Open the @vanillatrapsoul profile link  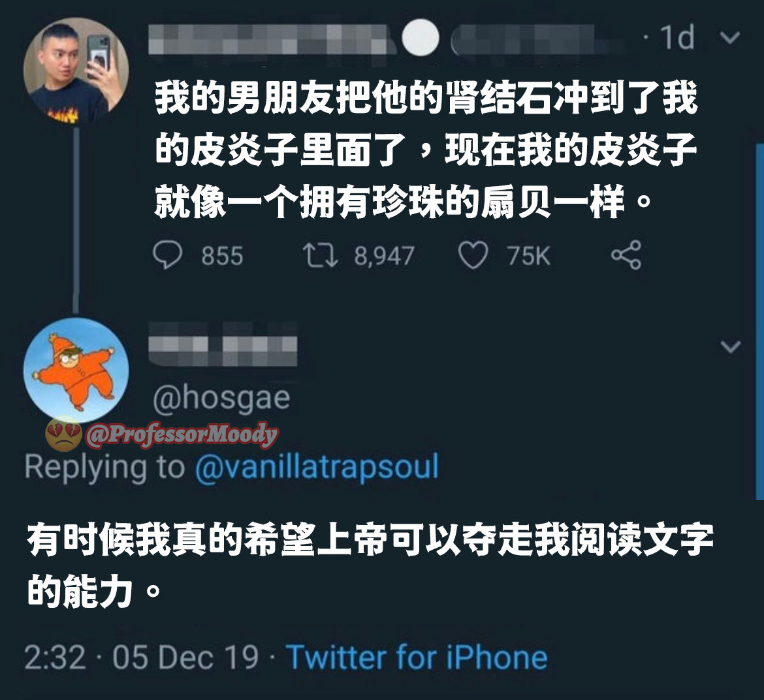[x=317, y=467]
